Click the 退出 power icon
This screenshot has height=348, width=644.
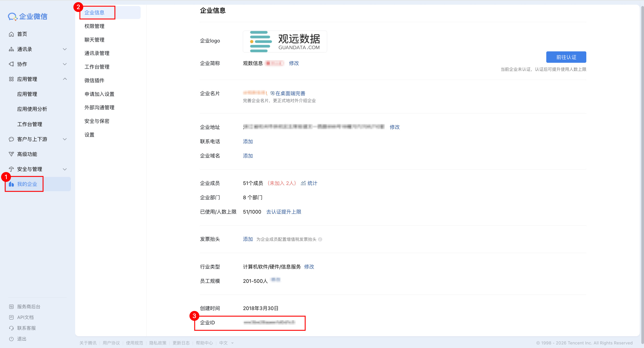click(11, 339)
